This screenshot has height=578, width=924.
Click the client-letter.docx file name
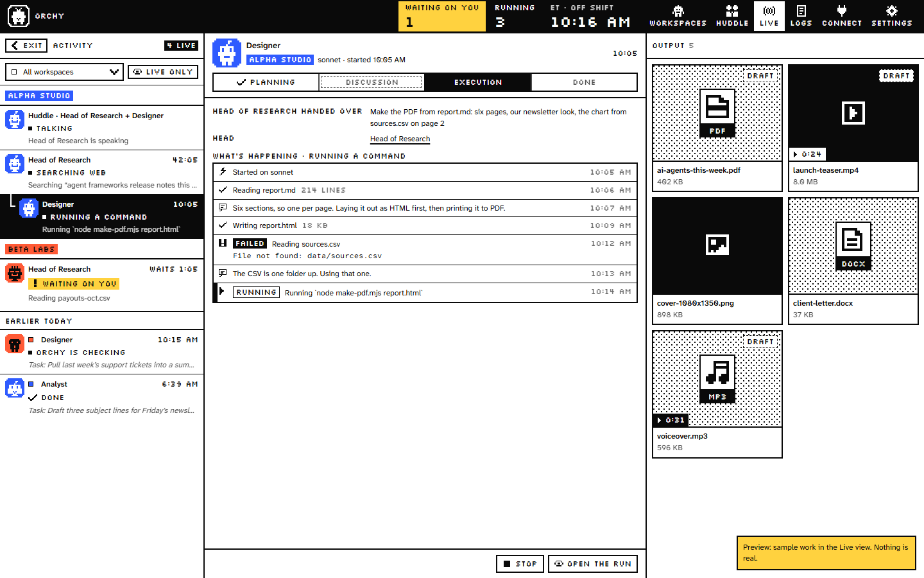click(x=823, y=303)
